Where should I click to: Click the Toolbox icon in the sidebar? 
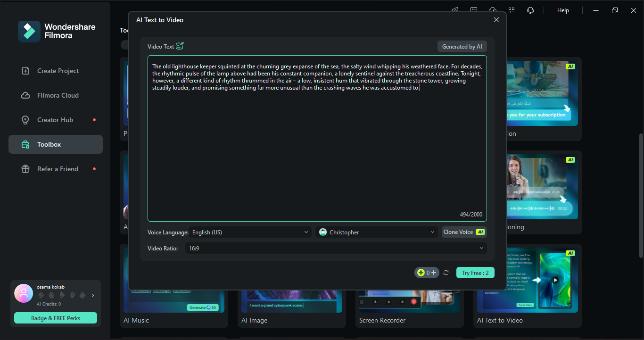point(25,144)
